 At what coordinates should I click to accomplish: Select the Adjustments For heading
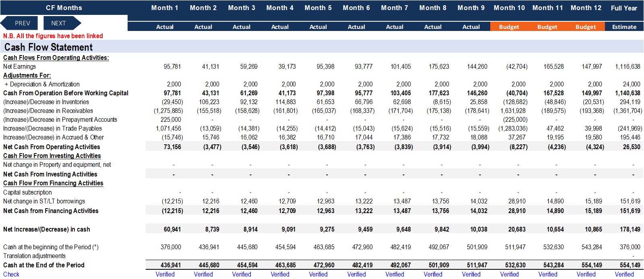click(x=27, y=75)
